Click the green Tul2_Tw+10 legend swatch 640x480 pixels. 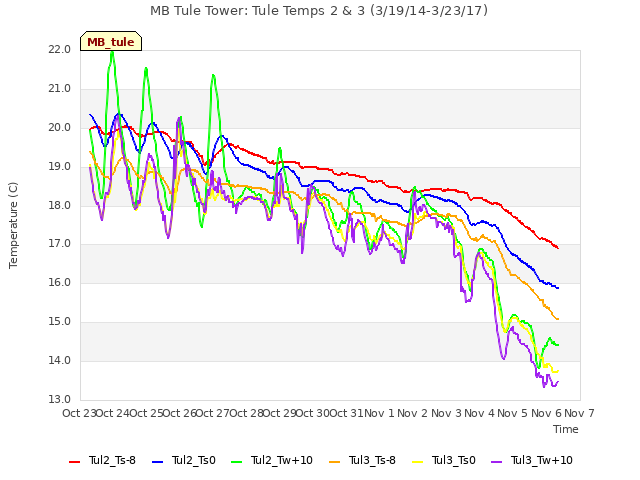pos(236,461)
